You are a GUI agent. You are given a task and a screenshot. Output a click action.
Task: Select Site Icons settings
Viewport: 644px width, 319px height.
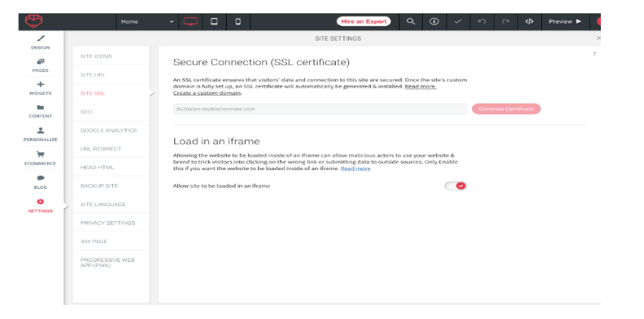[x=111, y=56]
